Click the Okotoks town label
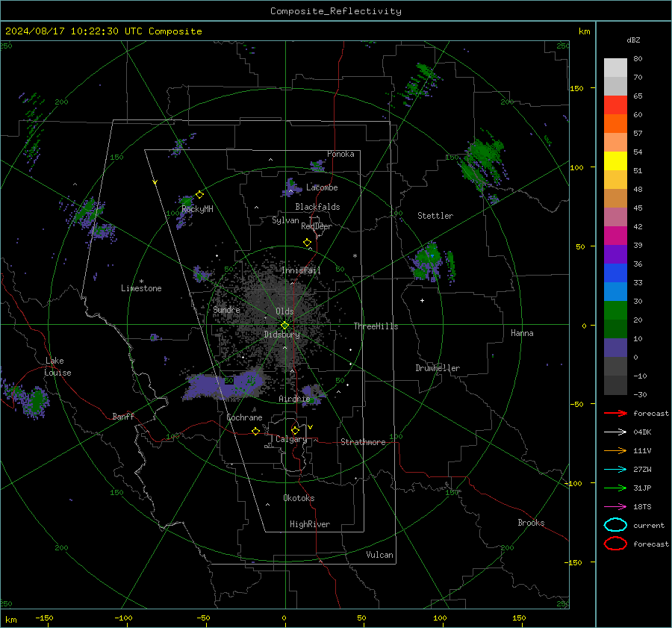The width and height of the screenshot is (672, 628). point(299,498)
